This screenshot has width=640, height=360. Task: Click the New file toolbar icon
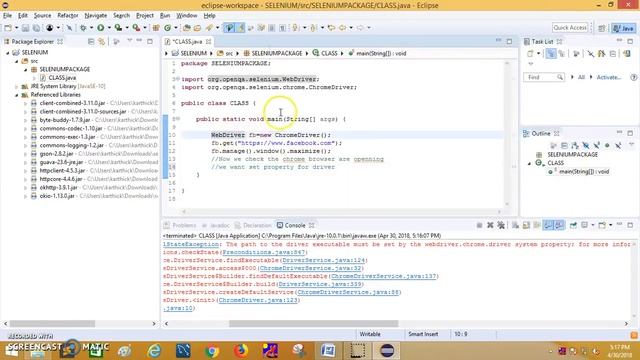point(8,28)
